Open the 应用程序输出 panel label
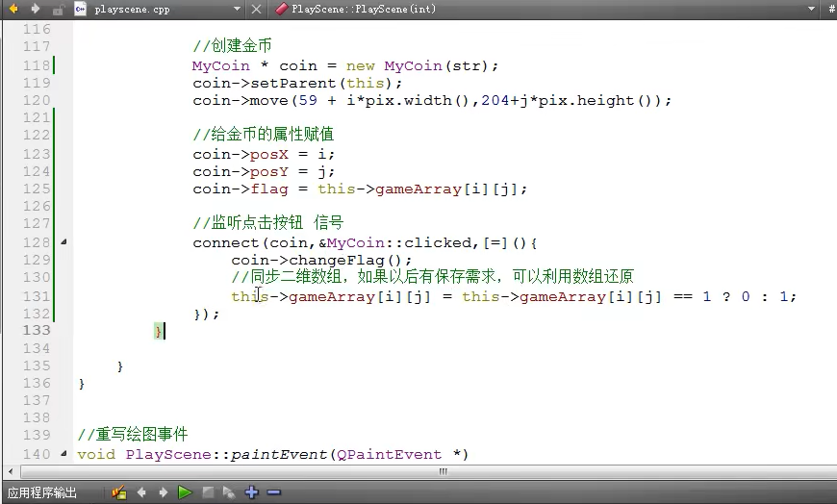The image size is (837, 504). pyautogui.click(x=42, y=492)
